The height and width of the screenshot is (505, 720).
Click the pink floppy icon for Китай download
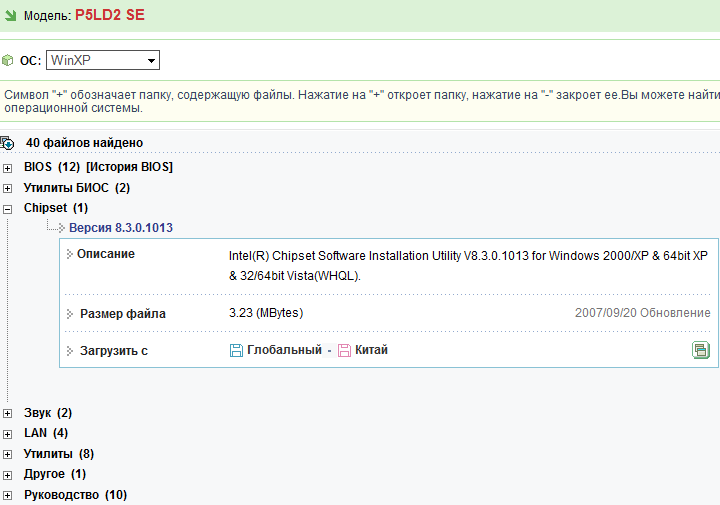pos(344,350)
